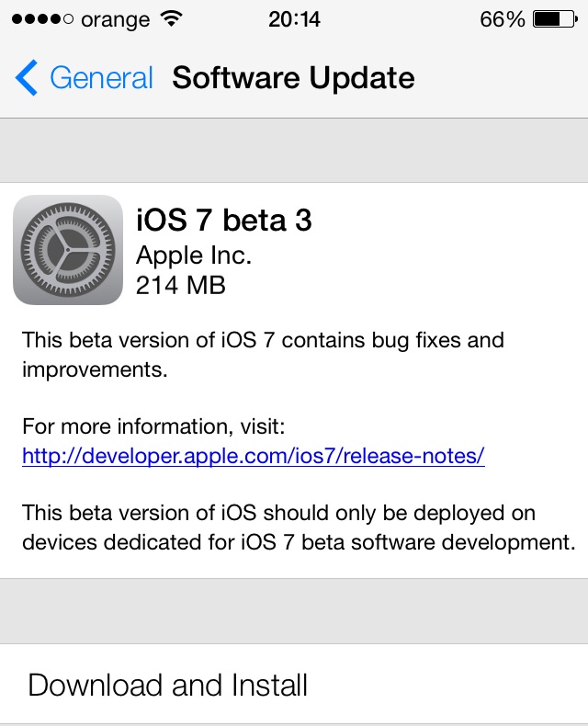Tap the Software Update page title
The width and height of the screenshot is (588, 726).
(x=293, y=78)
